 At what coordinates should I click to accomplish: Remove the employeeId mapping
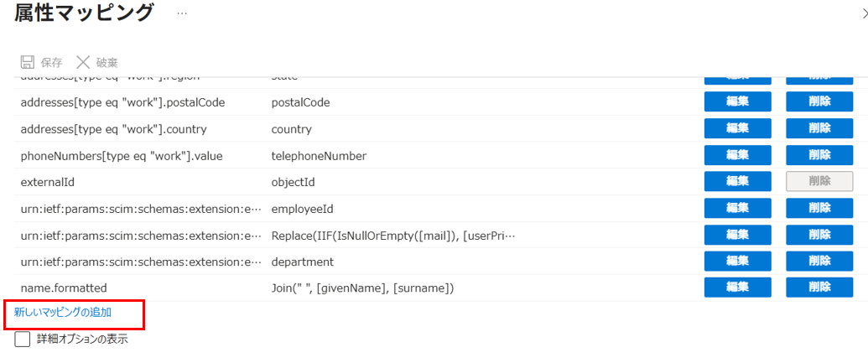pyautogui.click(x=819, y=207)
